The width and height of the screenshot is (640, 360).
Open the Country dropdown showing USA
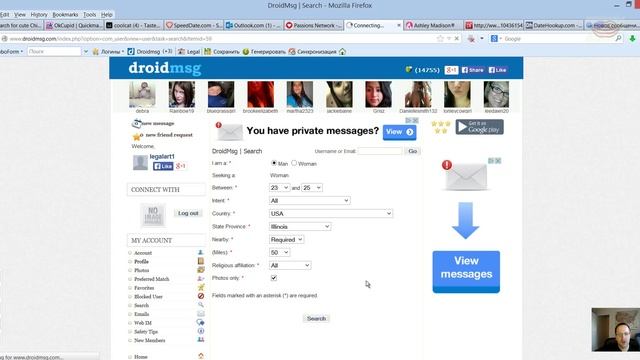pos(331,213)
